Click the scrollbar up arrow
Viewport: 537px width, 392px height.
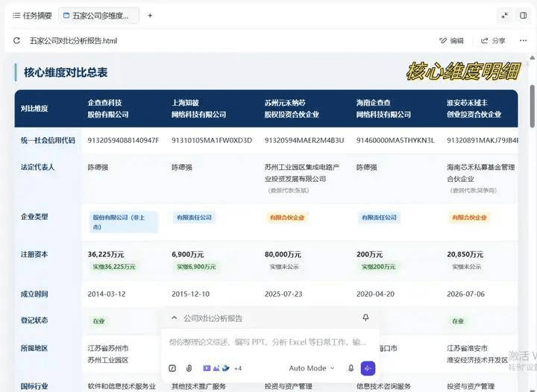[533, 58]
